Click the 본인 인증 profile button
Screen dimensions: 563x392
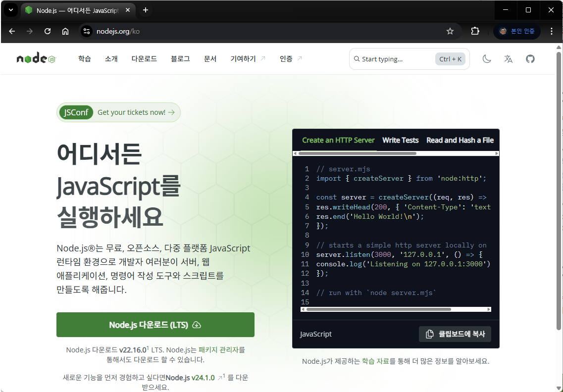point(516,31)
